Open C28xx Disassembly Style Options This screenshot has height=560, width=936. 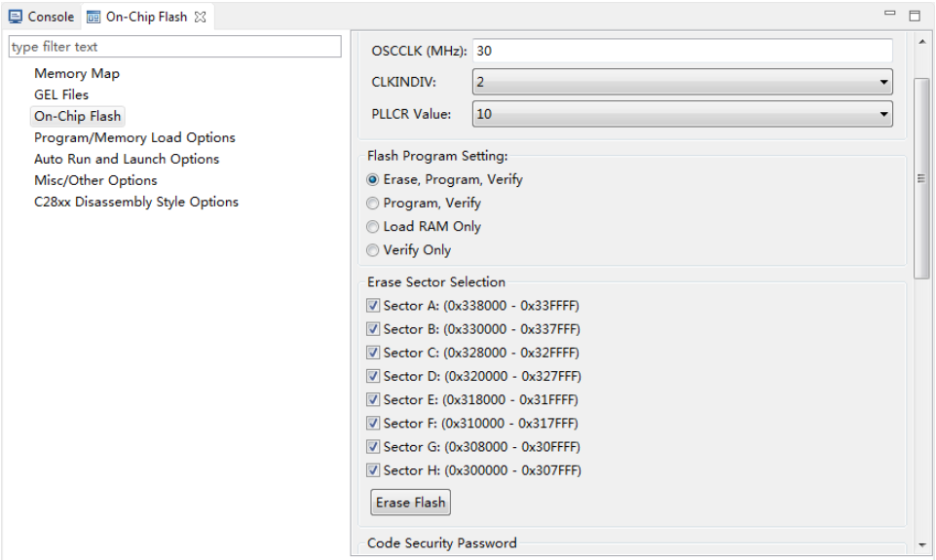tap(136, 203)
